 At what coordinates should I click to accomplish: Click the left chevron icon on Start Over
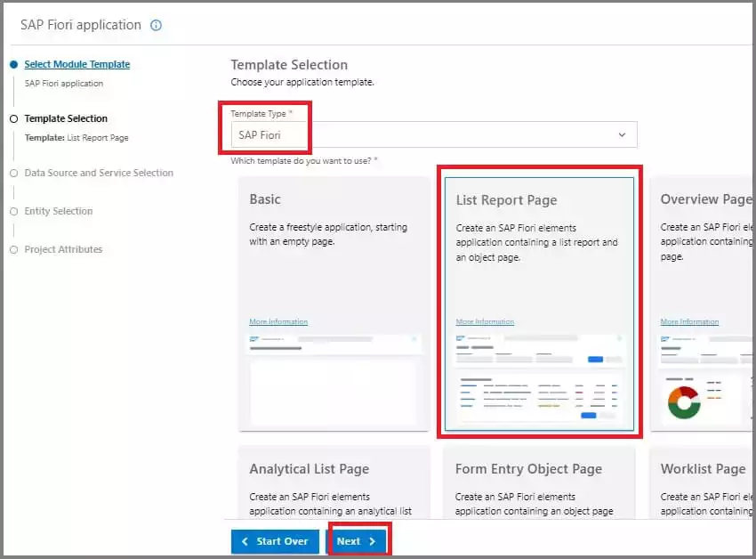pyautogui.click(x=245, y=541)
